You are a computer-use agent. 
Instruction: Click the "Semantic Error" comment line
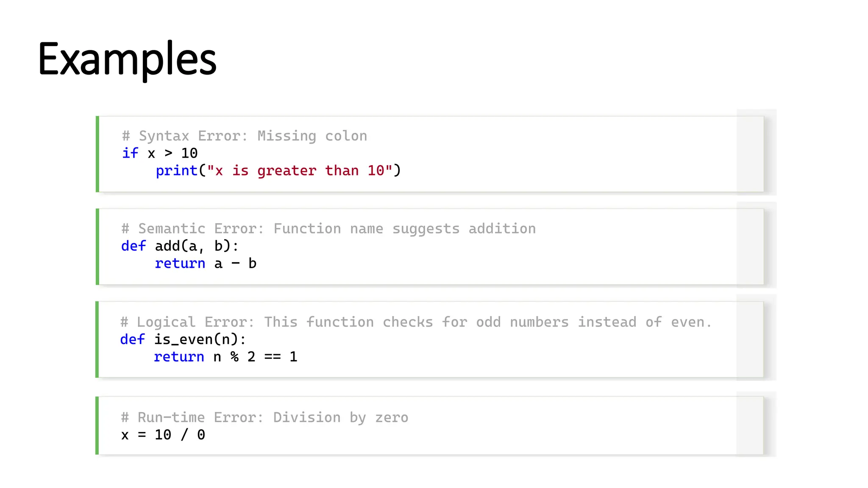328,229
